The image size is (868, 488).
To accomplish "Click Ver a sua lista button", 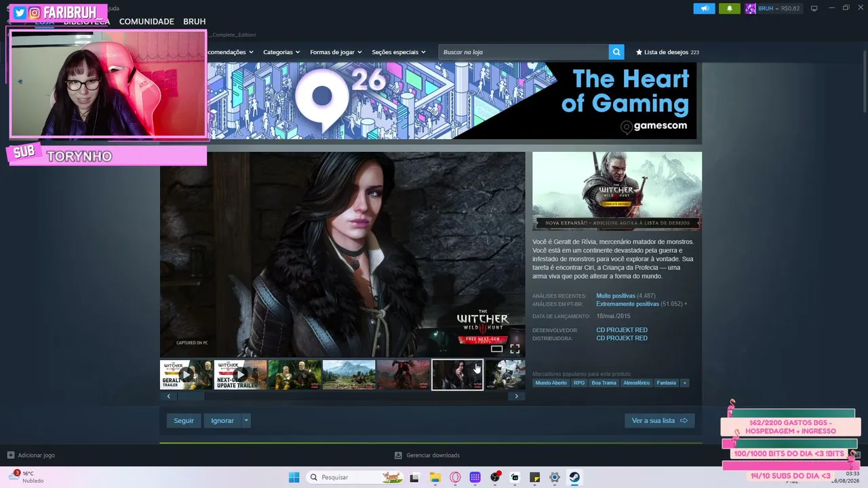I will coord(659,421).
